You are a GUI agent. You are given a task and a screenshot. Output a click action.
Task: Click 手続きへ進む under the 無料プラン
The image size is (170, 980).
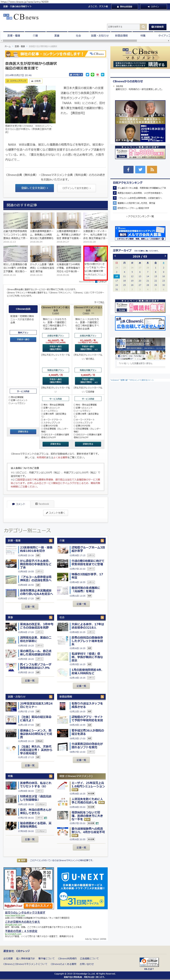point(23,339)
